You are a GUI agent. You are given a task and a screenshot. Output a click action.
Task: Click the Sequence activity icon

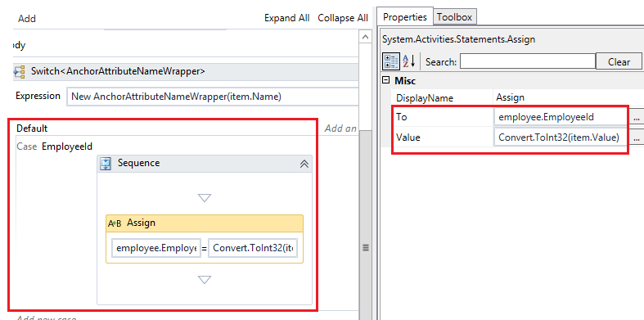point(106,164)
